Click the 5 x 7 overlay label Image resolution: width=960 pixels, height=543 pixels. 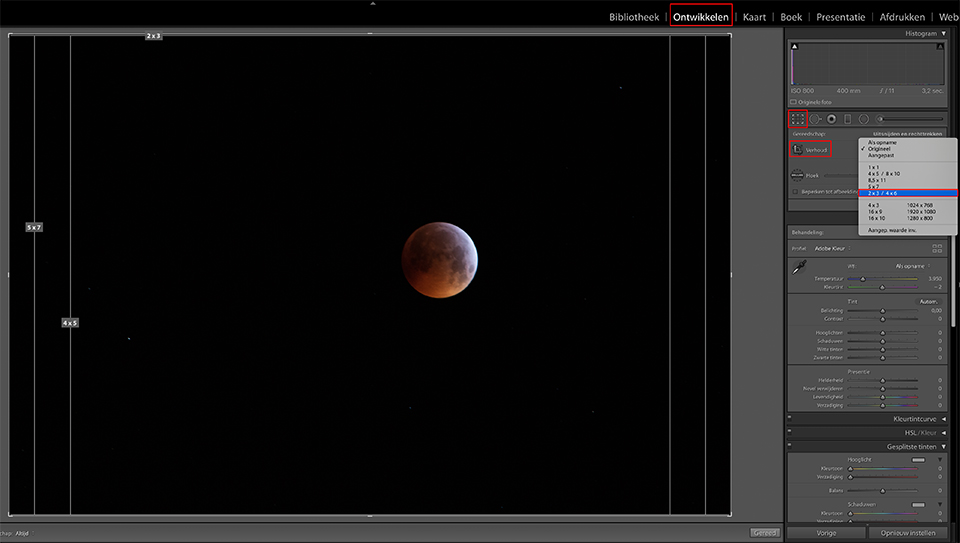click(x=34, y=227)
